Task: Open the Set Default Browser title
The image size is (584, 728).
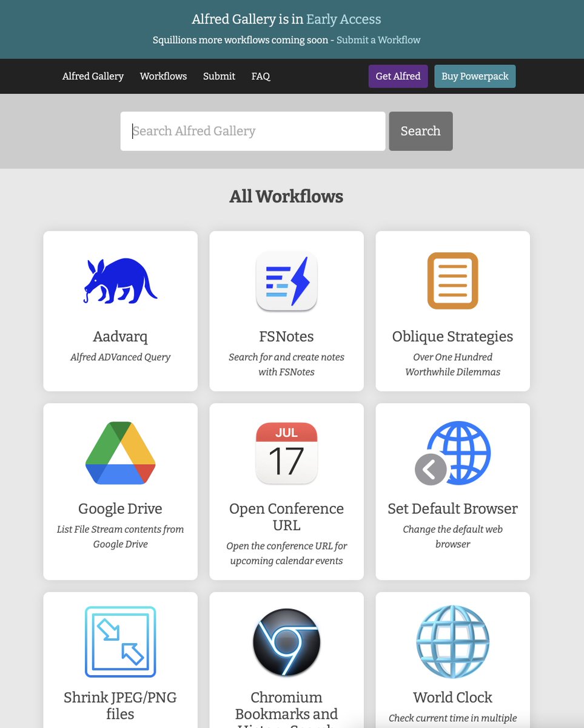Action: pyautogui.click(x=453, y=508)
